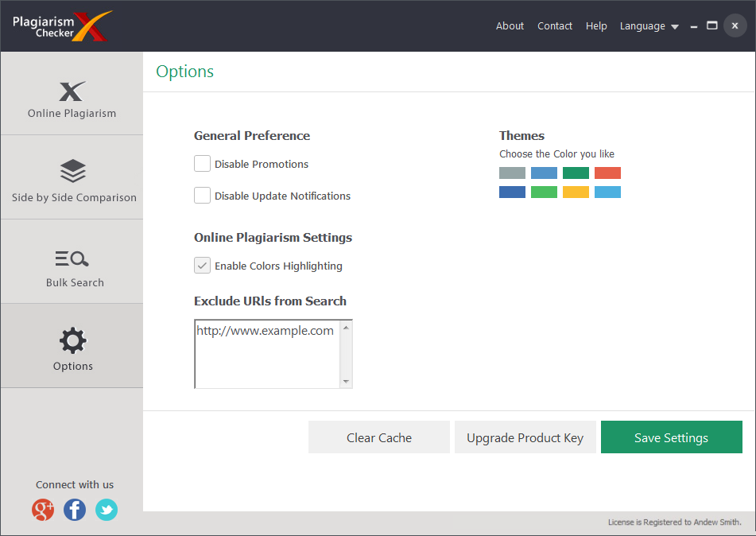Expand the Language dropdown
The height and width of the screenshot is (536, 756).
(649, 26)
